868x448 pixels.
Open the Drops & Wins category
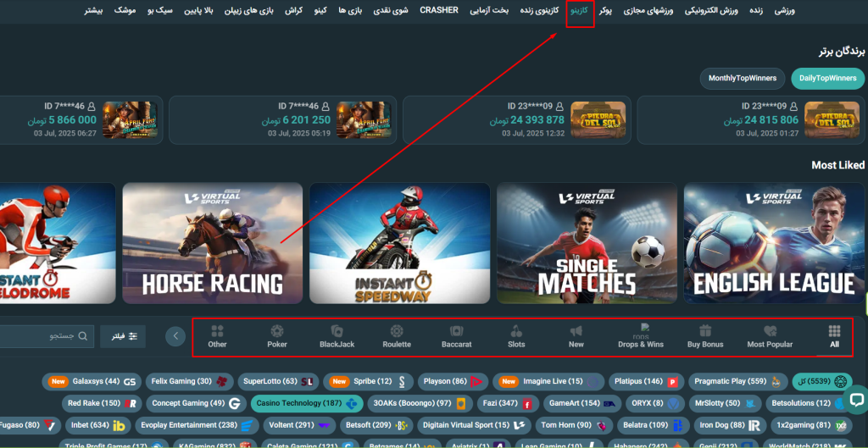tap(641, 337)
